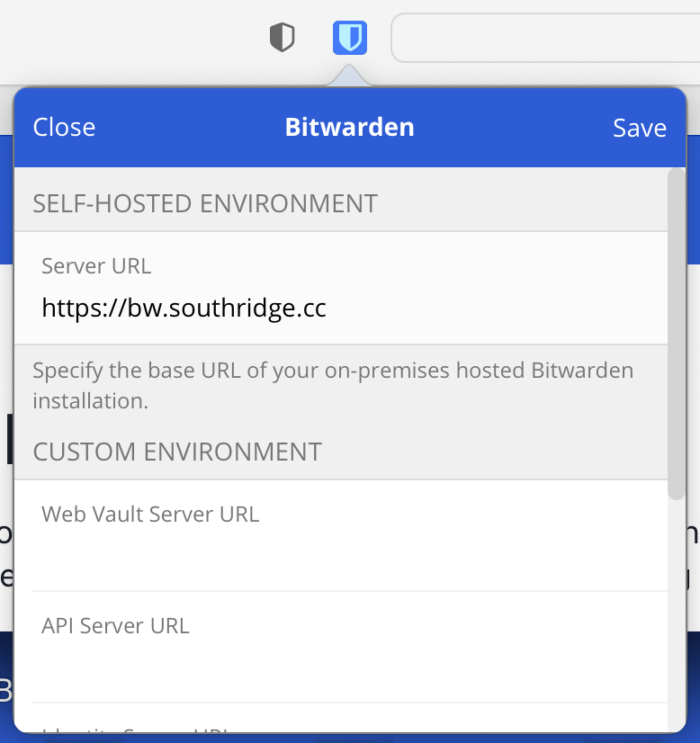Close the Bitwarden popup
The width and height of the screenshot is (700, 743).
[64, 128]
